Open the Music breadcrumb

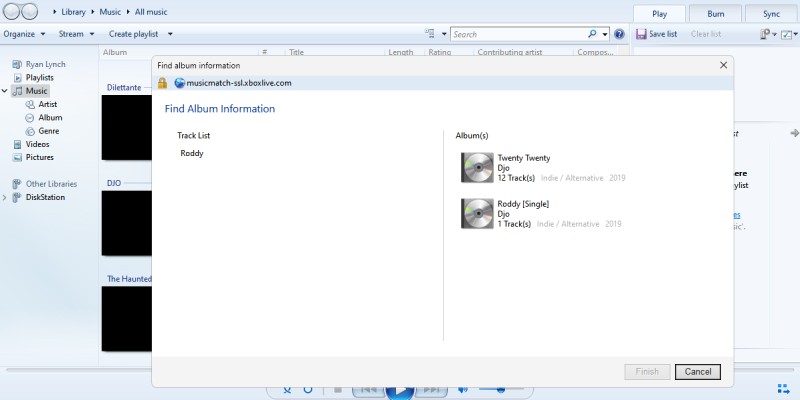tap(110, 12)
